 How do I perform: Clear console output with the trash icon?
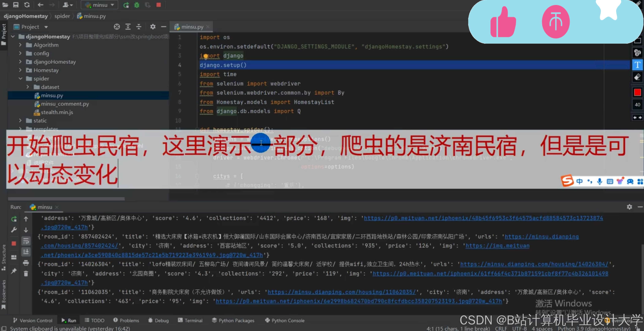(26, 274)
